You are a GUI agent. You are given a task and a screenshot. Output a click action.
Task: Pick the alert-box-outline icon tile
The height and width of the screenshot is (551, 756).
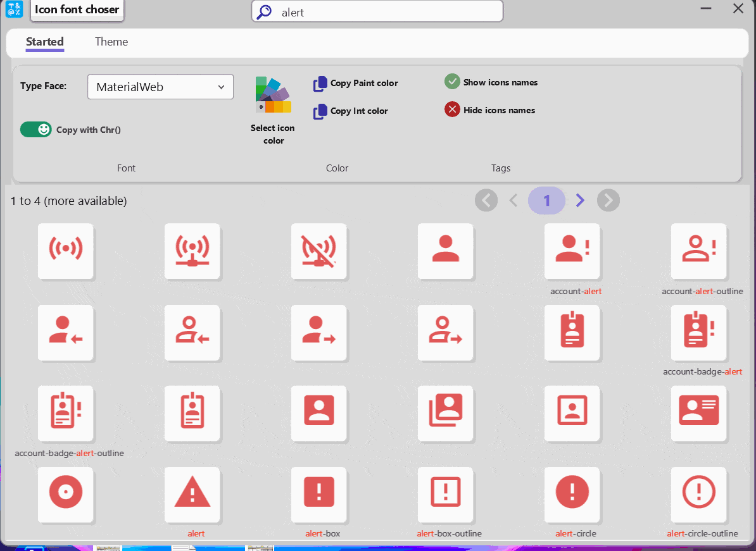pyautogui.click(x=446, y=495)
